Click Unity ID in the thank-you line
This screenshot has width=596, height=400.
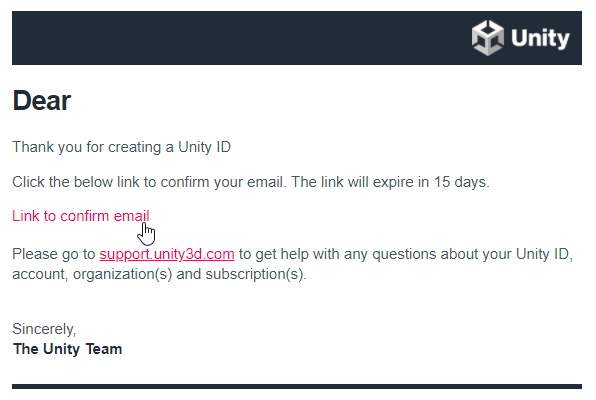pos(204,147)
